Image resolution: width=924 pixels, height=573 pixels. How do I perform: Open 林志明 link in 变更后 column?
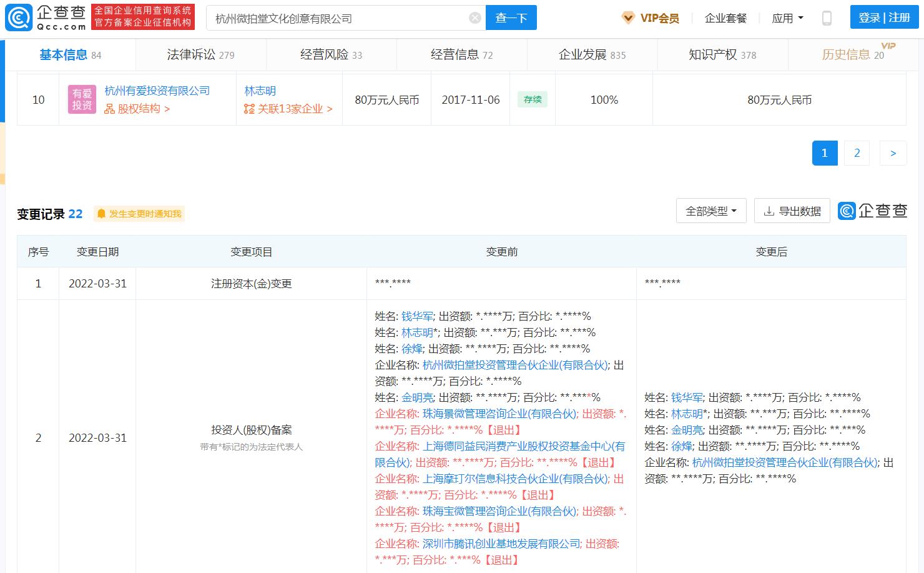coord(687,414)
